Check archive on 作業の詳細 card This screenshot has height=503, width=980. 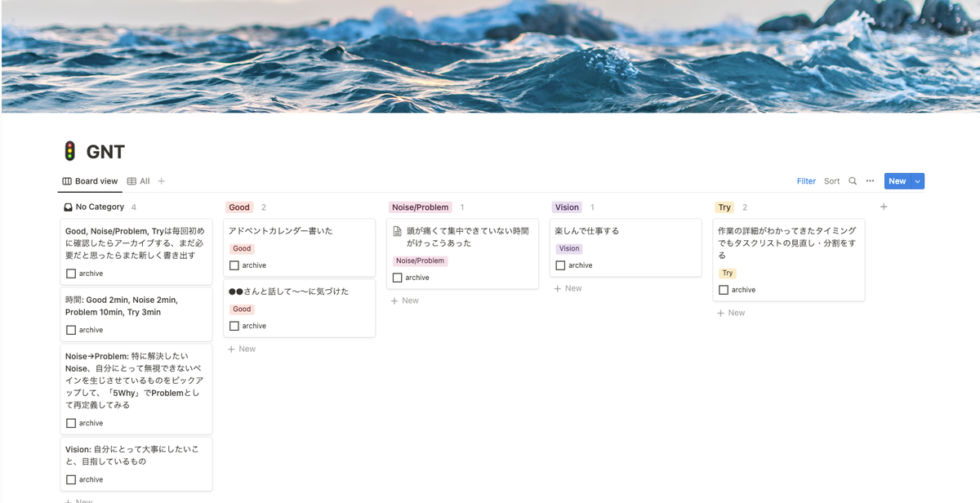tap(724, 290)
